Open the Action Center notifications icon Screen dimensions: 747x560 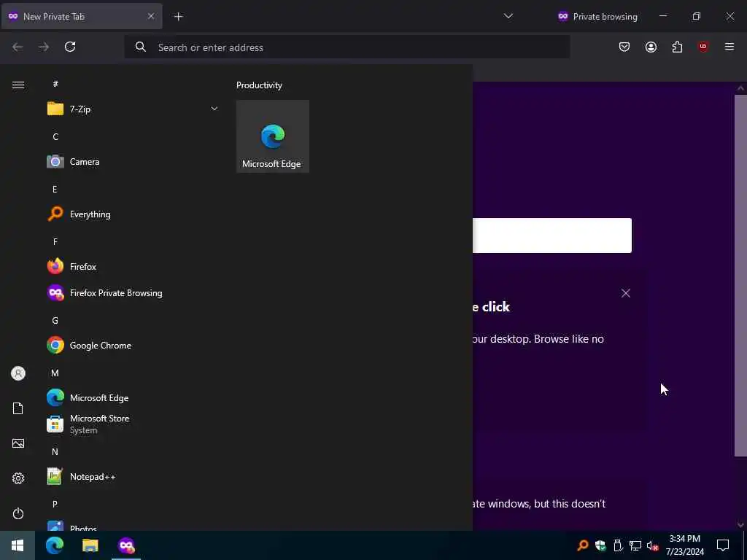[723, 545]
